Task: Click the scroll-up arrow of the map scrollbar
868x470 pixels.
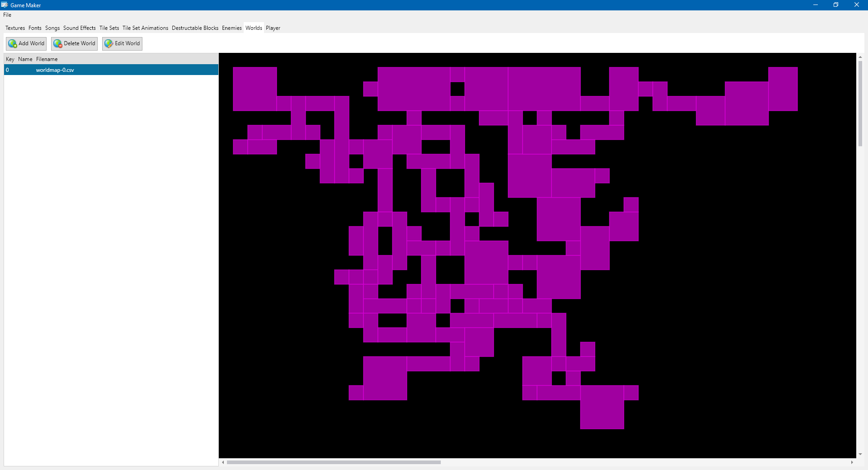Action: click(860, 57)
